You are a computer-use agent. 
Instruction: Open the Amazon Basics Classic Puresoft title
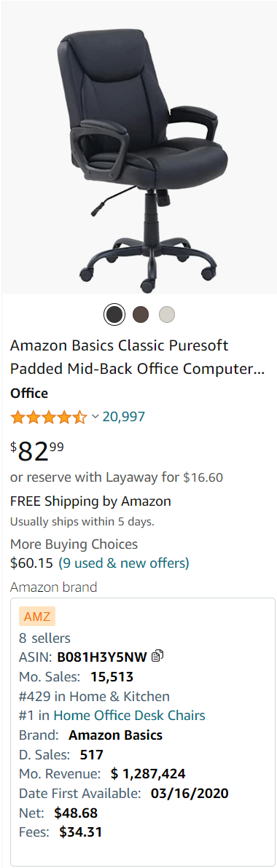[x=137, y=357]
